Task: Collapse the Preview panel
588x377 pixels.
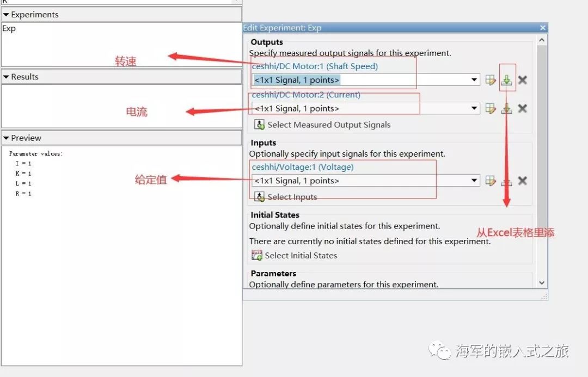Action: pos(6,138)
